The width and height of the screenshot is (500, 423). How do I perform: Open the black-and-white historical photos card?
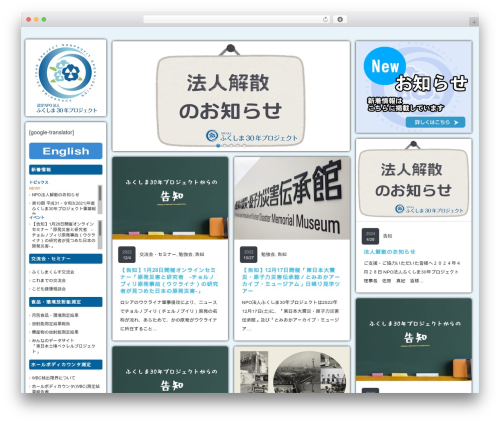[x=292, y=370]
